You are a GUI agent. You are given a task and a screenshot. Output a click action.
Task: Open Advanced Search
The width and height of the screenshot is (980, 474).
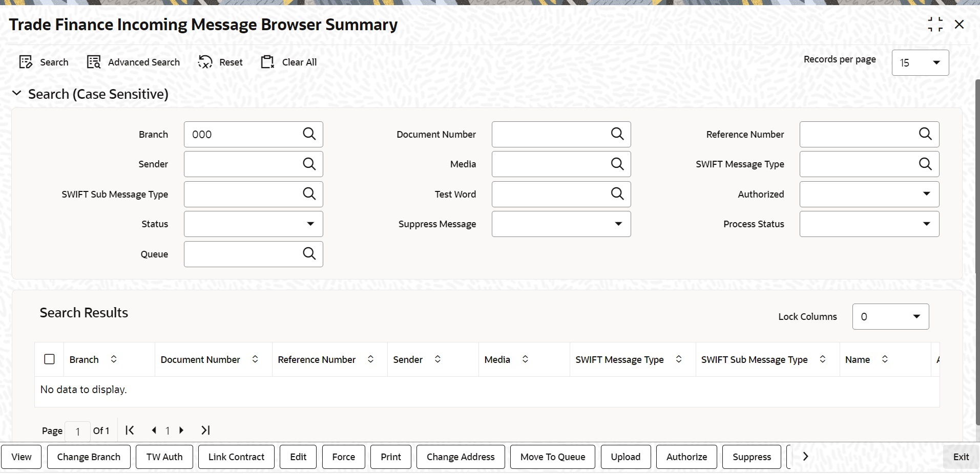tap(133, 62)
